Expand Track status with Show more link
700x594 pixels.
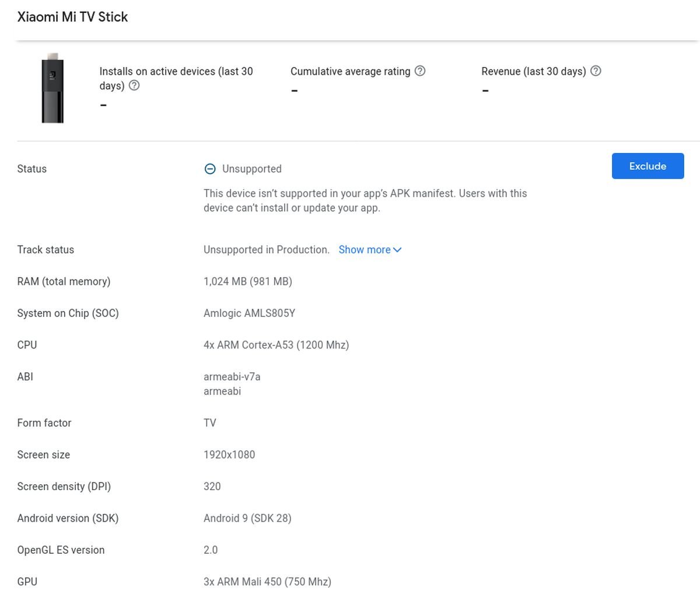pos(365,250)
